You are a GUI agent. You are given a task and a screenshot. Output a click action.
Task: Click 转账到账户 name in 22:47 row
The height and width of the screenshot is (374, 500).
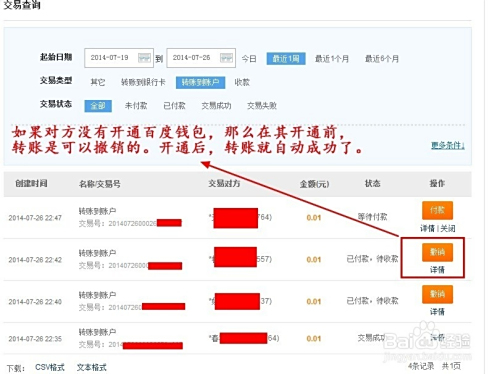[97, 211]
